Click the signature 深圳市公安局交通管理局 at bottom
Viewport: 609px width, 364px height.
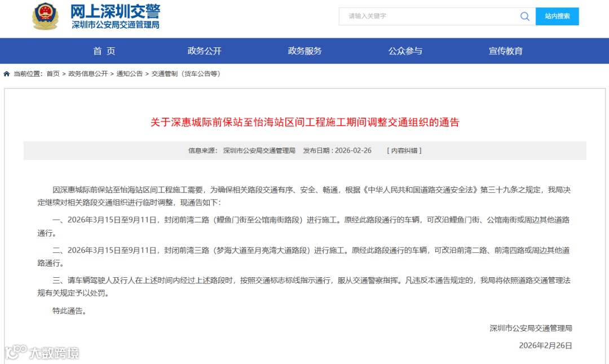click(x=531, y=329)
